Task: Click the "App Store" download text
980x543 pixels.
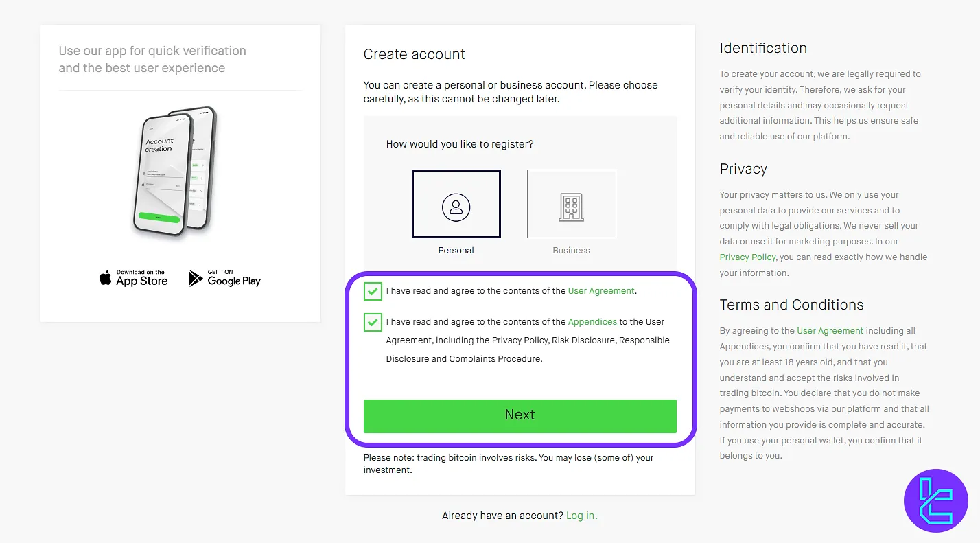Action: click(x=141, y=281)
